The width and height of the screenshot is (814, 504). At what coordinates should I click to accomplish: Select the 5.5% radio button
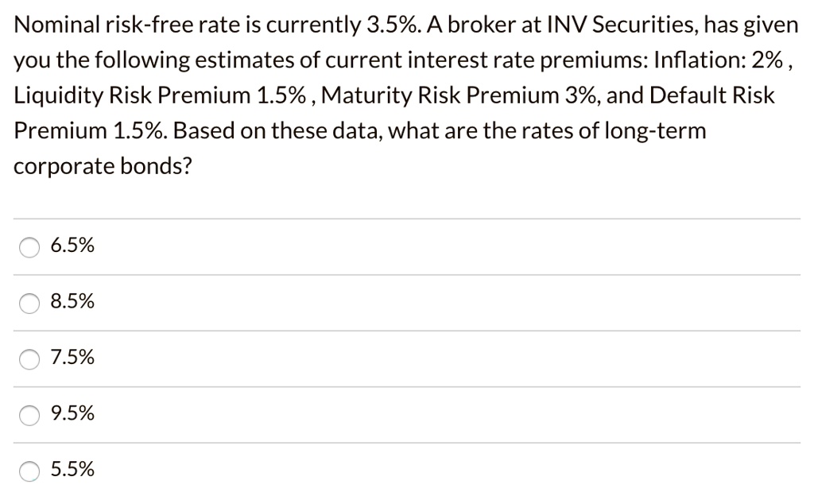pos(29,471)
